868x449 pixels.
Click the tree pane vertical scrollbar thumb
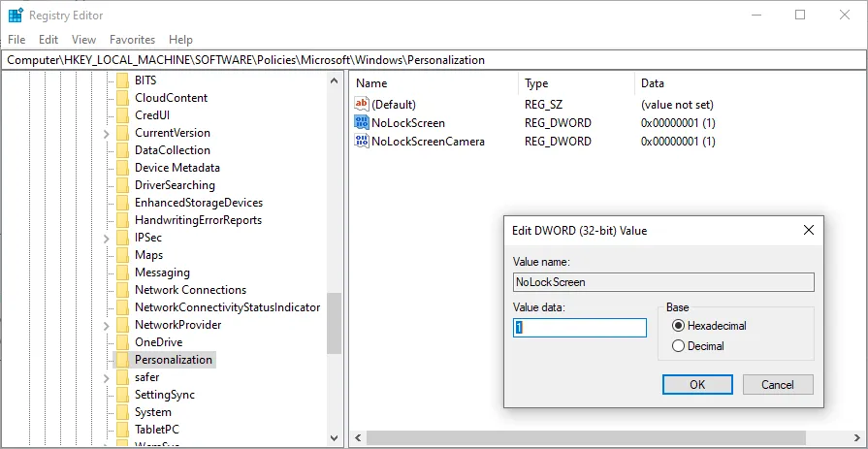click(x=335, y=324)
